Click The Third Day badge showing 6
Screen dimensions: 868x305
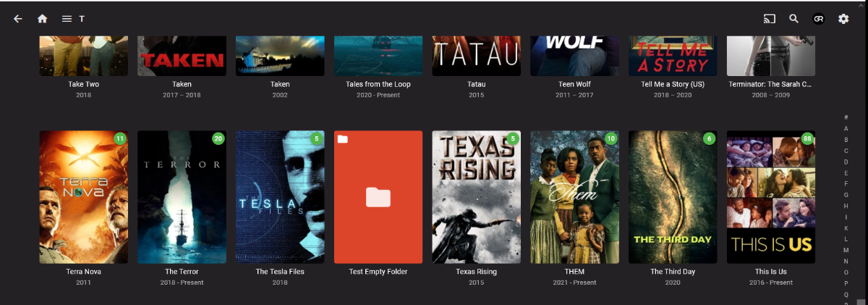tap(709, 138)
